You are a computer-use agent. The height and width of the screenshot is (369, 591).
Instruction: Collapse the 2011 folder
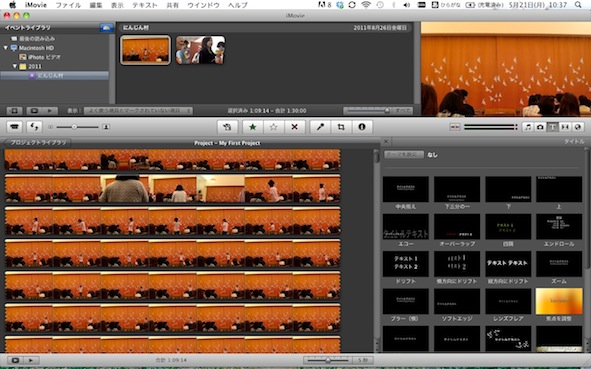pos(15,66)
